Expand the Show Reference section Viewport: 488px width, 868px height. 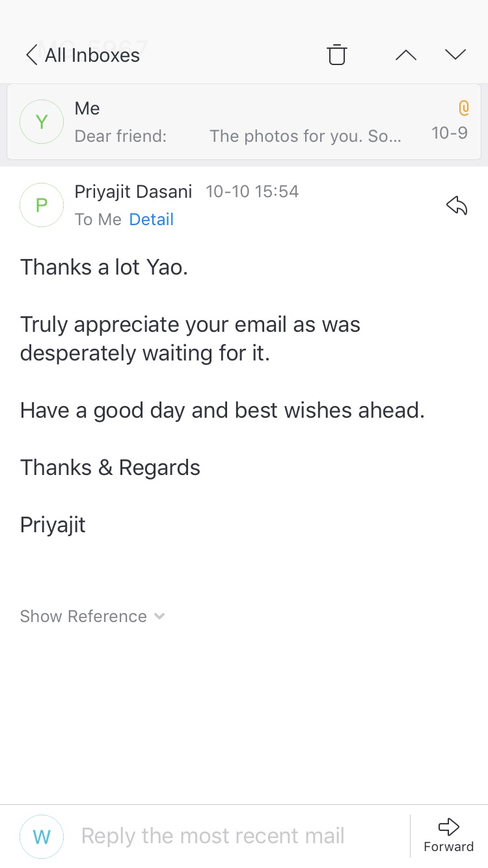click(x=83, y=616)
